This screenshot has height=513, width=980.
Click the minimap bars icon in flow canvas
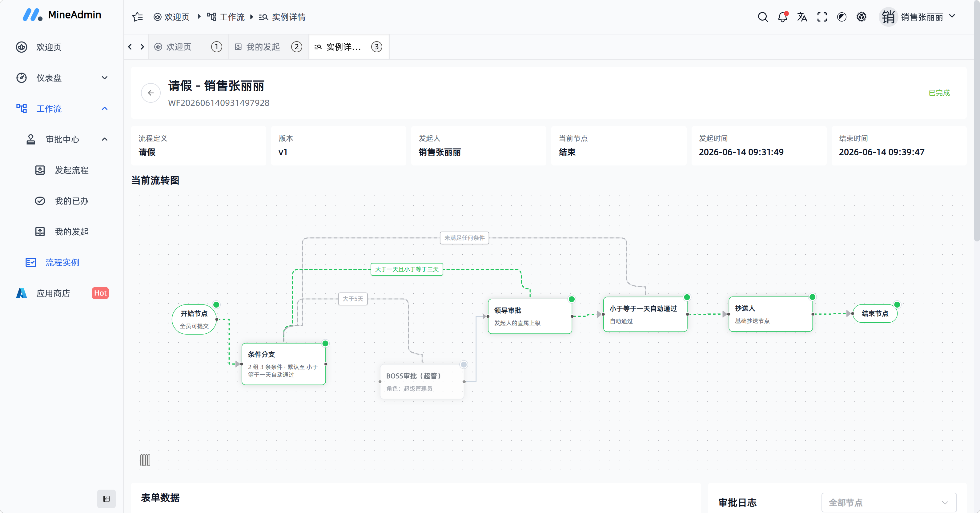pos(145,460)
